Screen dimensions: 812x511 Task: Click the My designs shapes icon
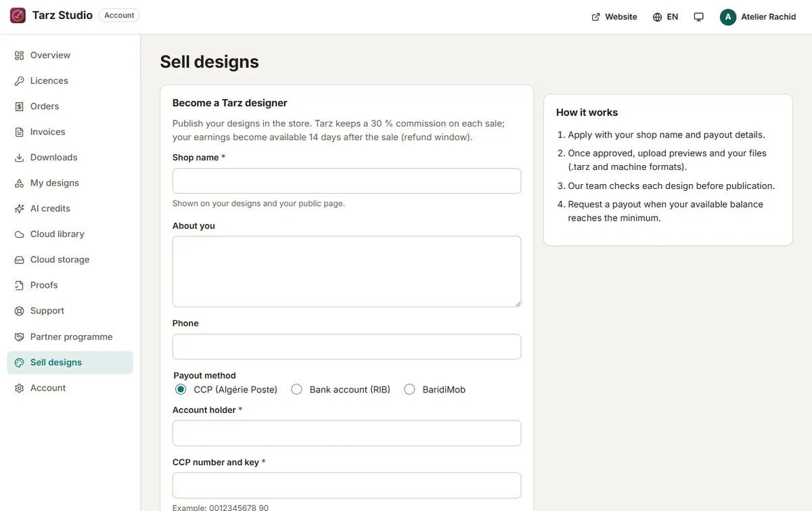pyautogui.click(x=19, y=183)
